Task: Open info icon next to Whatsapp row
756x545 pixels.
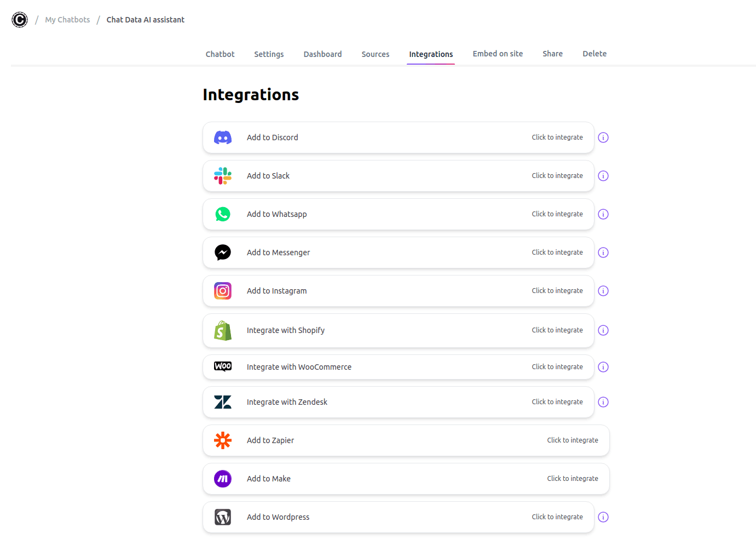Action: point(603,214)
